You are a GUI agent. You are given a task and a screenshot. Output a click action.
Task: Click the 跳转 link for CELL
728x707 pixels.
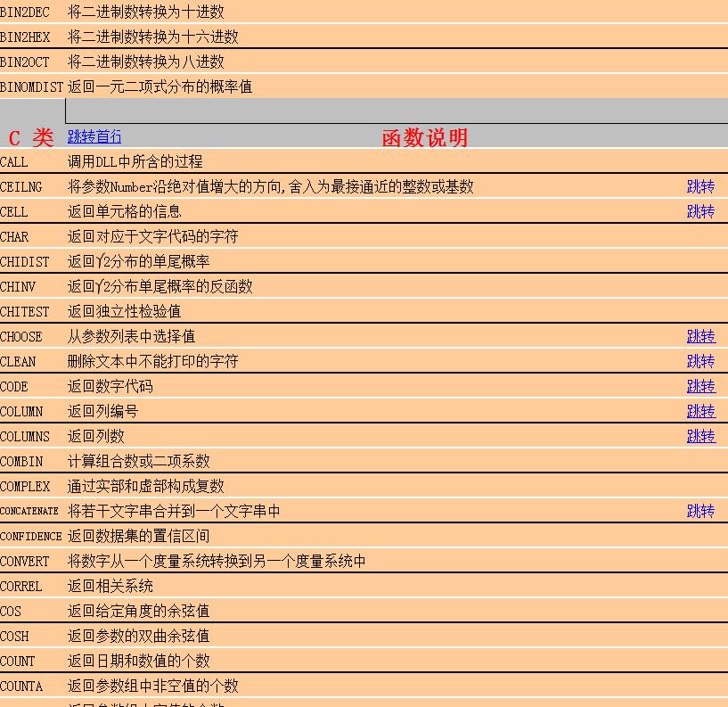pos(700,211)
